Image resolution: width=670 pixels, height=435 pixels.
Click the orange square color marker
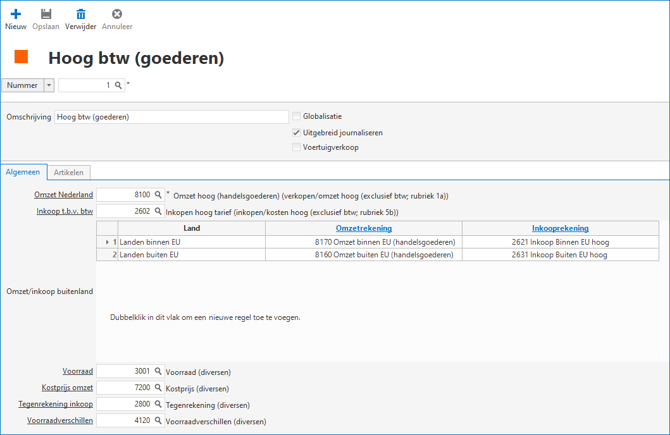pyautogui.click(x=21, y=58)
